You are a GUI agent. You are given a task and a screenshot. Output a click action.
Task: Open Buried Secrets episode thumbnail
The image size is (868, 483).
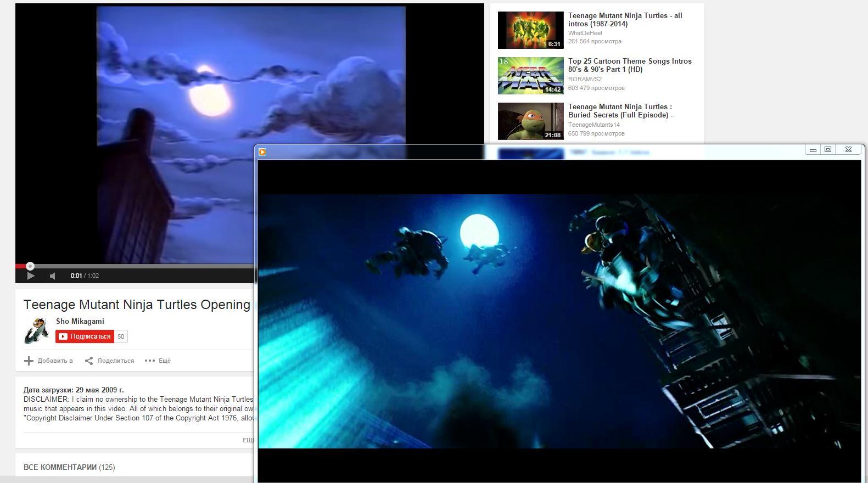click(x=530, y=121)
